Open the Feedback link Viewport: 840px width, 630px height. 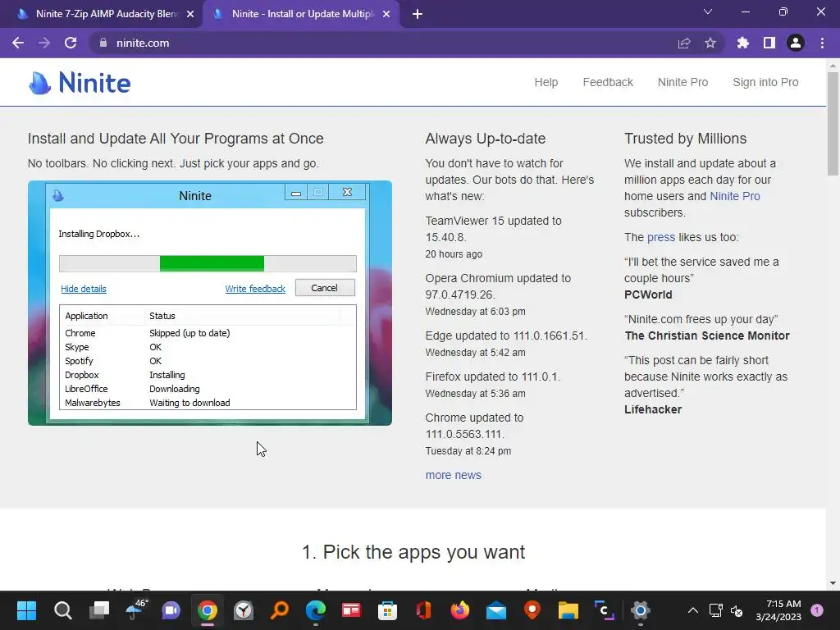pos(608,82)
